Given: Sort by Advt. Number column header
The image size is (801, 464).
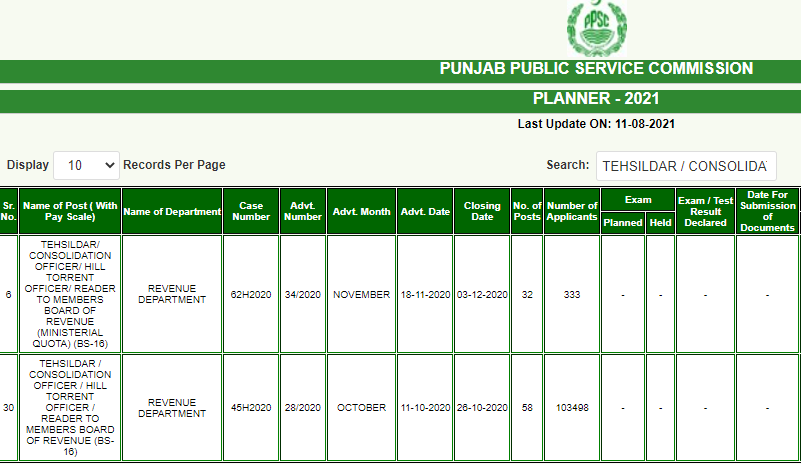Looking at the screenshot, I should click(303, 211).
